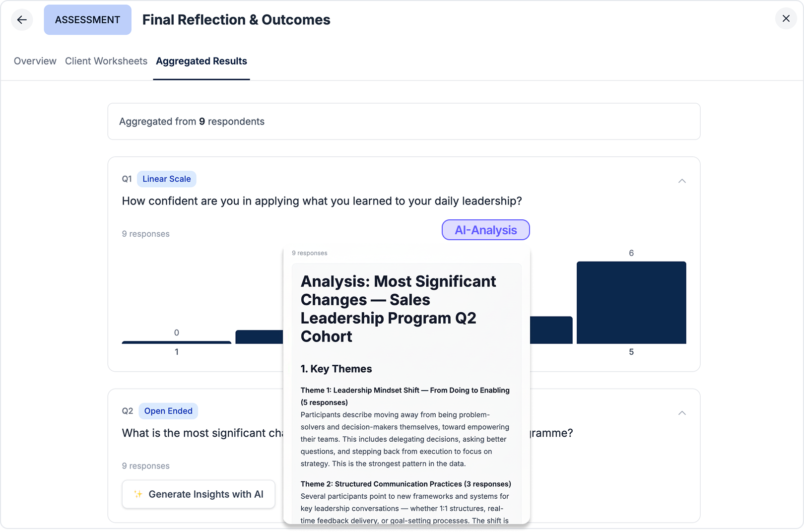The width and height of the screenshot is (804, 532).
Task: Open the Client Worksheets tab
Action: pos(106,61)
